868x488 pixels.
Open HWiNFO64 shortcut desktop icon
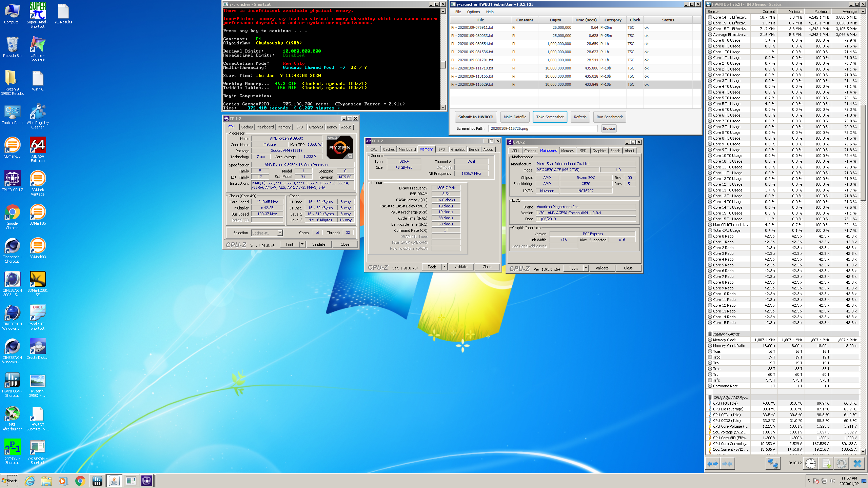(x=12, y=385)
